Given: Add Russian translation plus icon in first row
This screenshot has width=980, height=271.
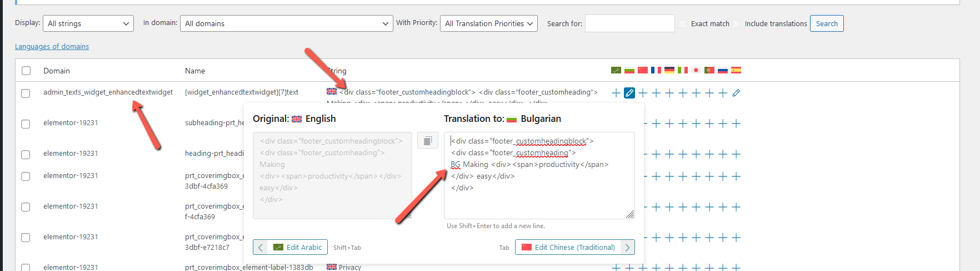Looking at the screenshot, I should click(x=723, y=93).
